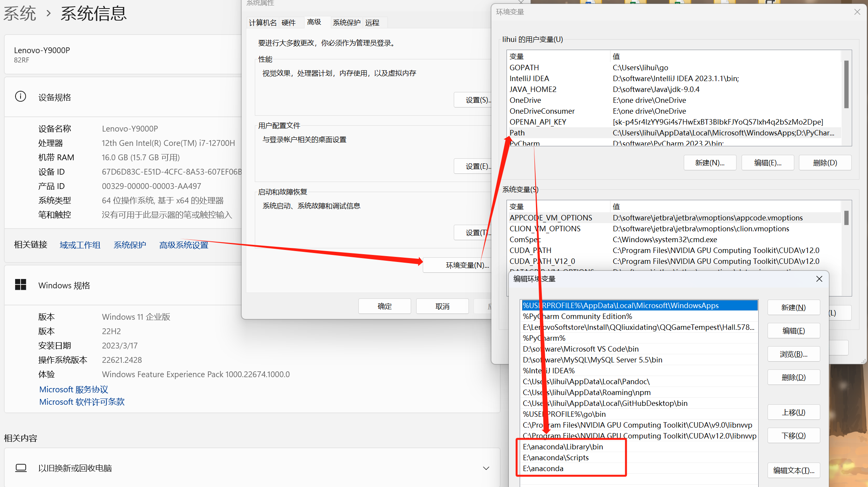This screenshot has height=487, width=868.
Task: Select the 远程 tab
Action: tap(372, 23)
